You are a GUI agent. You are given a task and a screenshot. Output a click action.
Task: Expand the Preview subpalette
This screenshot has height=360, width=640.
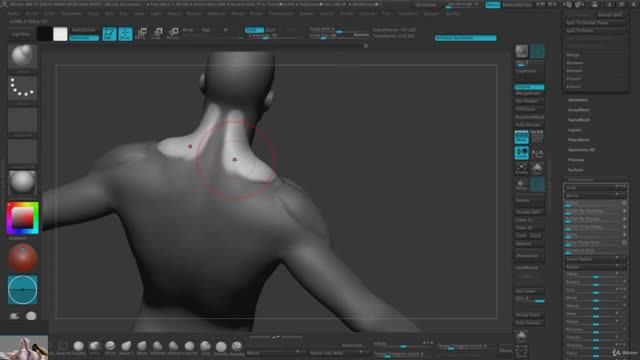coord(576,160)
